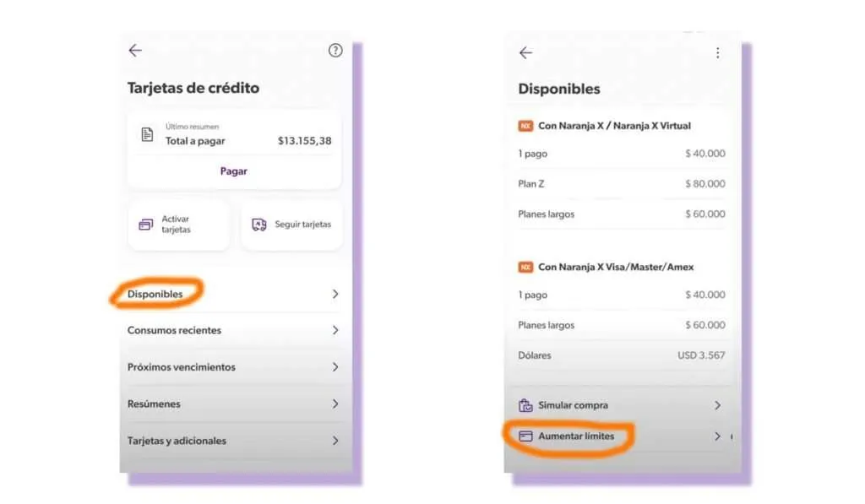Image resolution: width=865 pixels, height=504 pixels.
Task: Open Tarjetas y adicionales entry
Action: pyautogui.click(x=234, y=441)
